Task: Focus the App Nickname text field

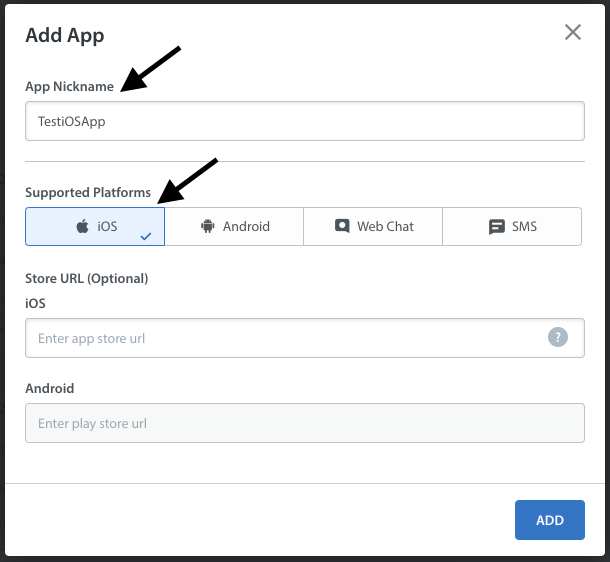Action: [x=304, y=120]
